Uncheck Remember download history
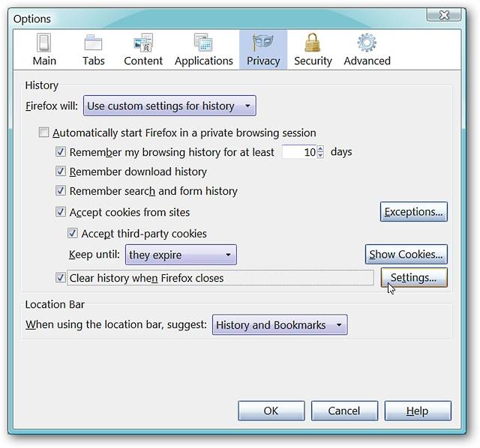480x448 pixels. [x=61, y=171]
